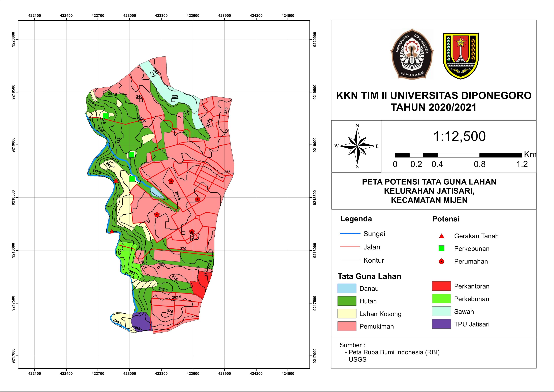Click the Semarang city coat of arms emblem

461,56
